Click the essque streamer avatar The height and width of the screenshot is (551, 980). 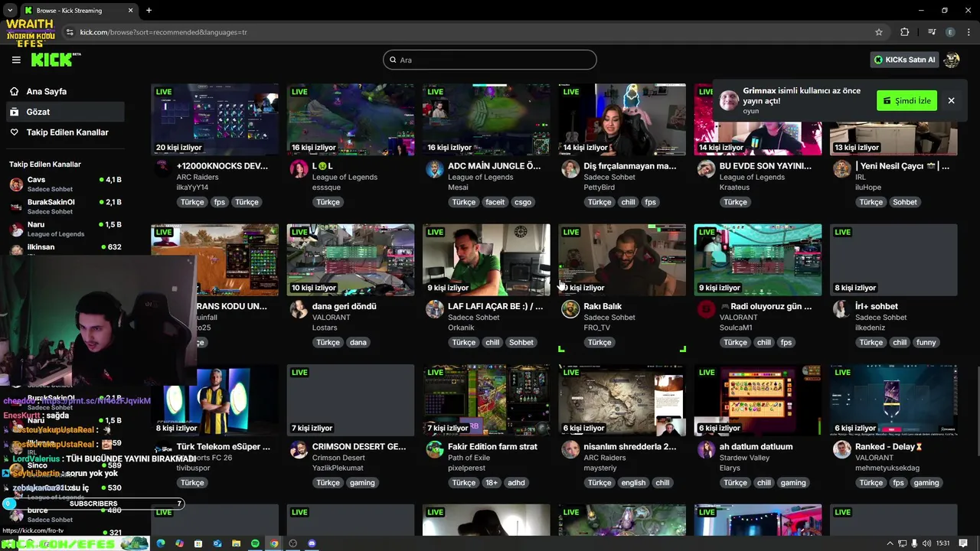pos(299,169)
